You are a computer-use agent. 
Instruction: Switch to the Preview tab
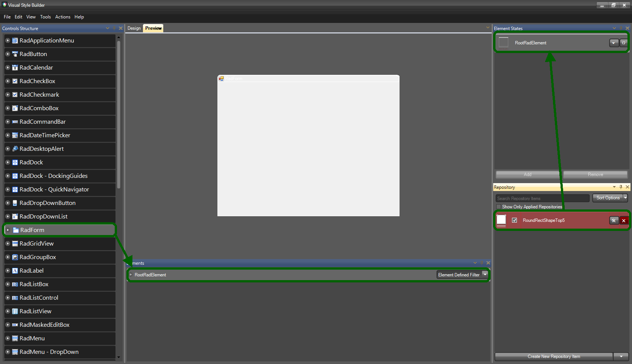pyautogui.click(x=153, y=28)
